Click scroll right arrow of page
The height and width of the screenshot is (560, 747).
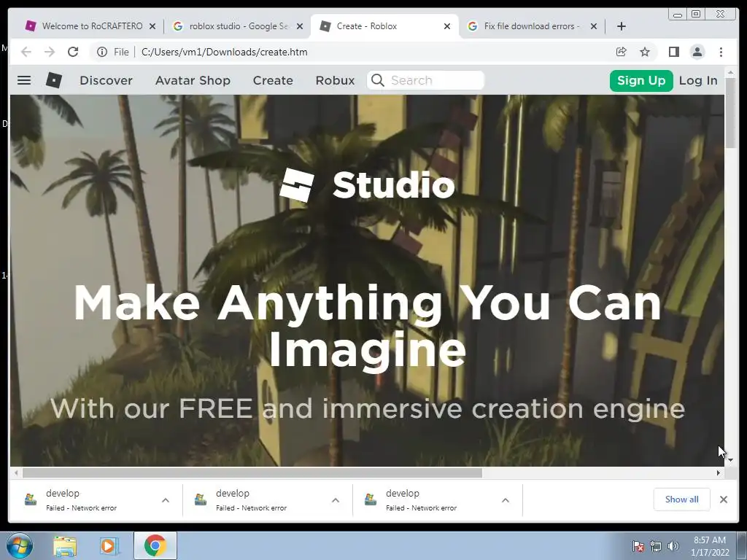tap(719, 472)
